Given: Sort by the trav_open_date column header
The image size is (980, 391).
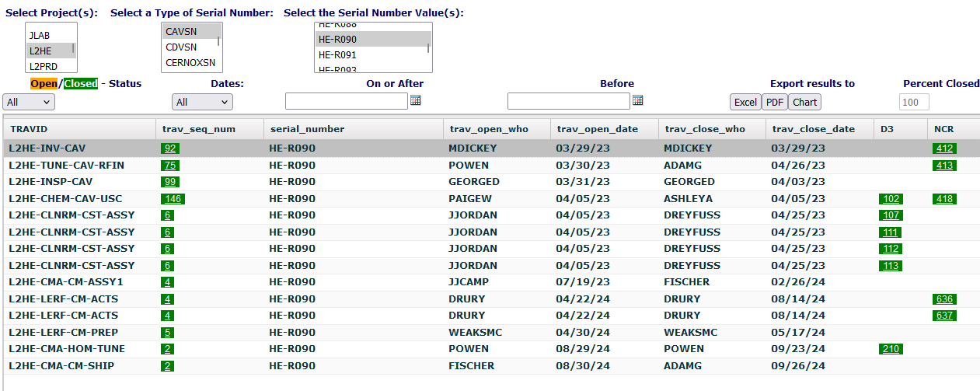Looking at the screenshot, I should 597,129.
